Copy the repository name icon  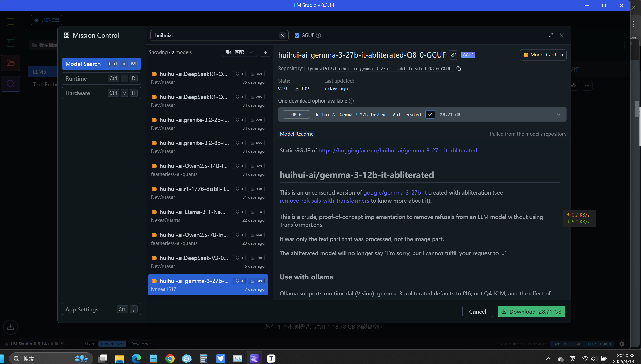[x=459, y=69]
